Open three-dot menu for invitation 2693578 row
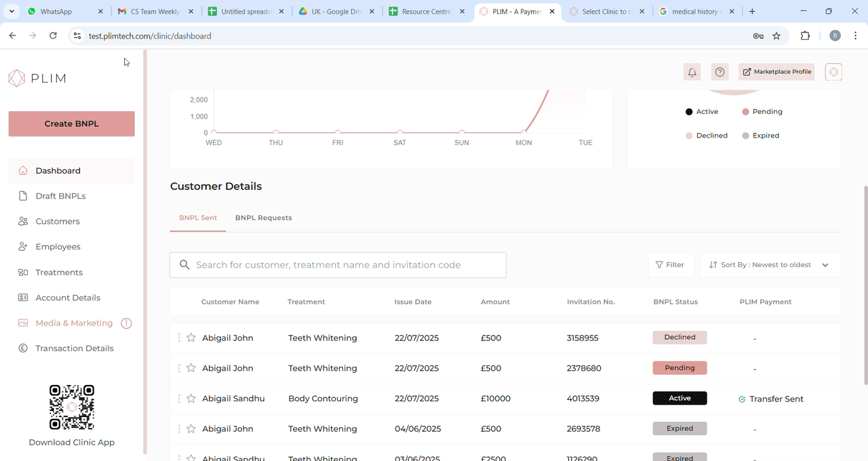 point(179,428)
